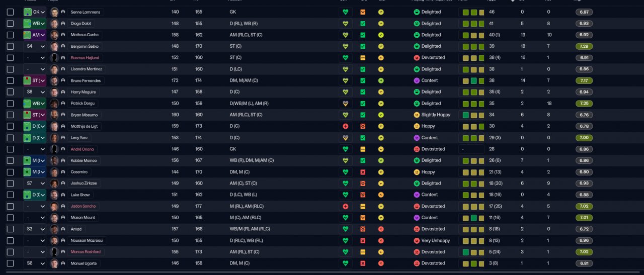Expand Lisandro Martínez's empty picked dropdown
This screenshot has width=644, height=275.
(35, 69)
